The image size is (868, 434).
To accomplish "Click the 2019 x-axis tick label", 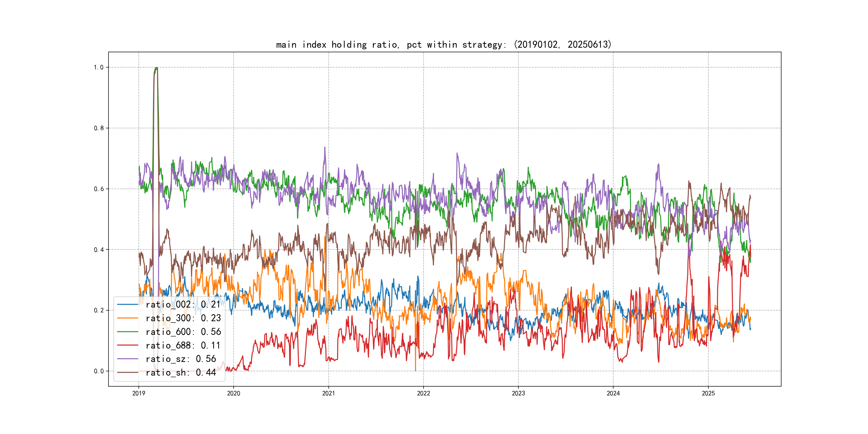I will [x=139, y=393].
